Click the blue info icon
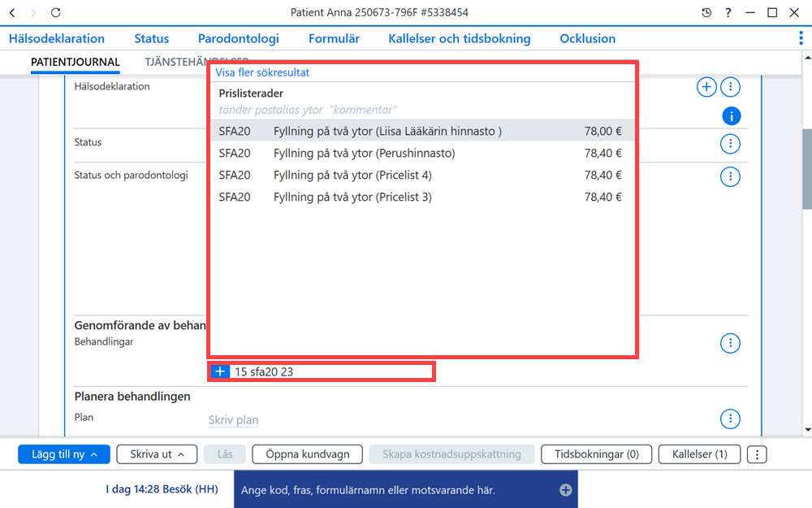Screen dimensions: 812x508 point(732,116)
